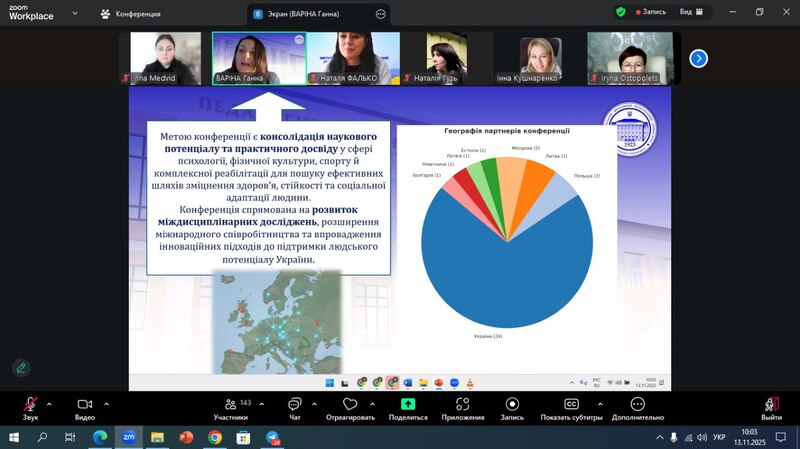The height and width of the screenshot is (449, 800).
Task: Open the Чат chat panel
Action: click(x=294, y=404)
